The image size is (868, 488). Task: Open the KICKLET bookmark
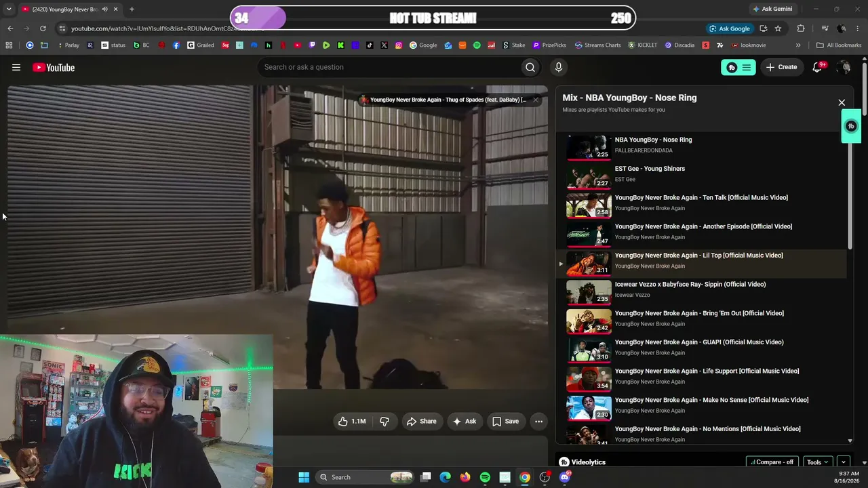click(x=643, y=45)
